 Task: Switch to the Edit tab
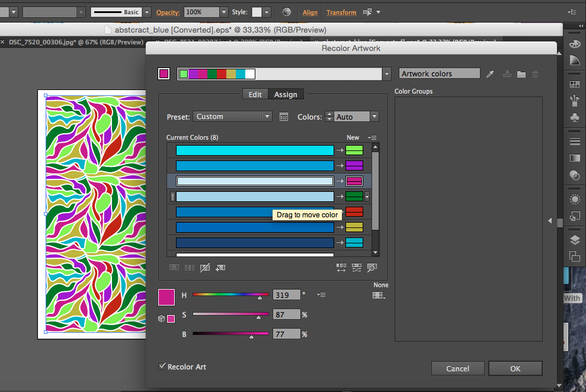coord(255,95)
